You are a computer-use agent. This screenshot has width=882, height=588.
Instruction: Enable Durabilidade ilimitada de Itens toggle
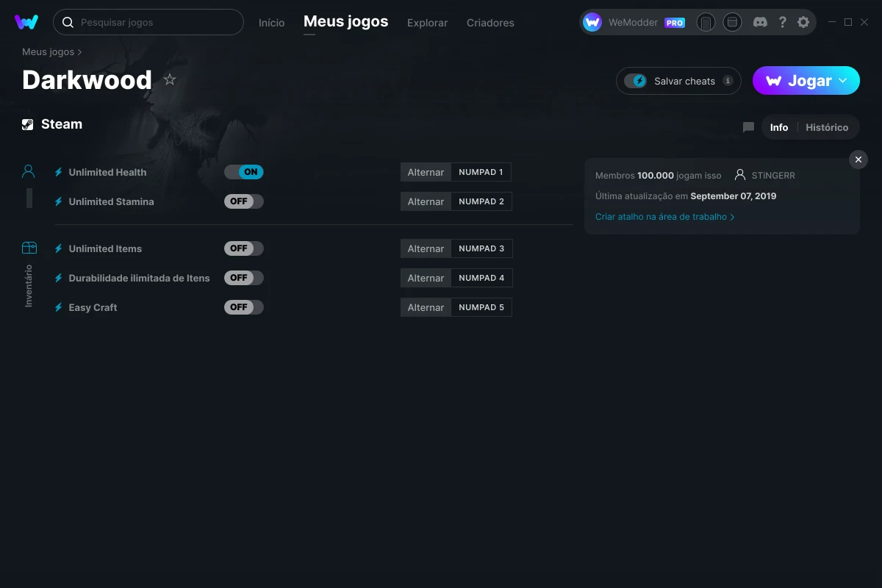(x=244, y=278)
